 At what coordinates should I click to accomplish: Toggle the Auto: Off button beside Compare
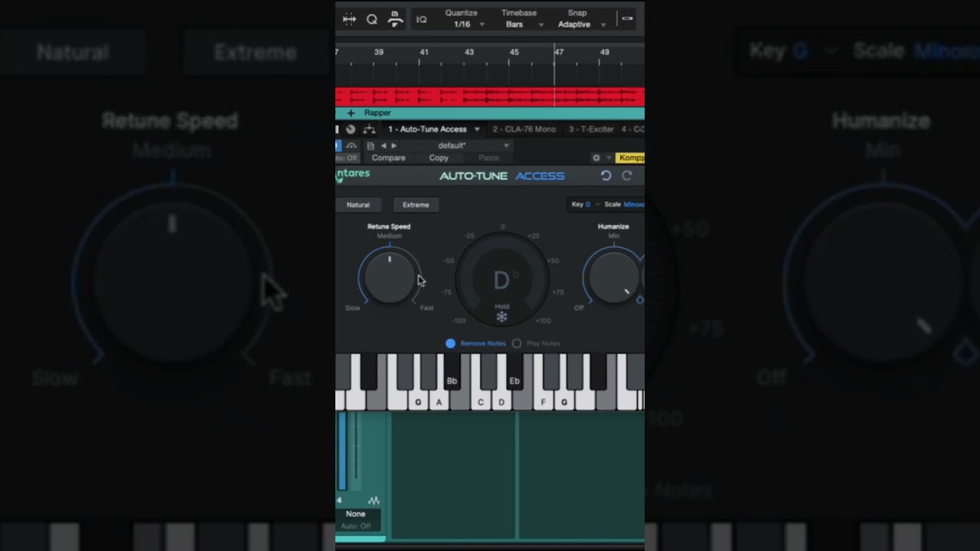pyautogui.click(x=347, y=158)
